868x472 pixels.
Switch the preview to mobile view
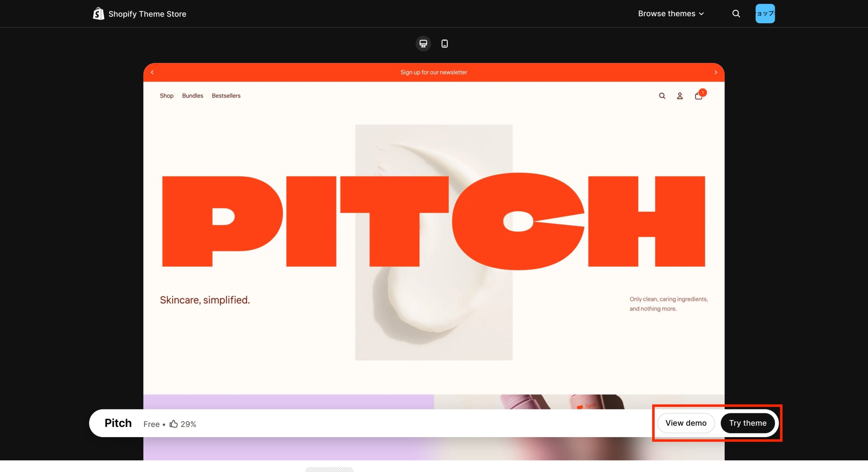pos(445,43)
